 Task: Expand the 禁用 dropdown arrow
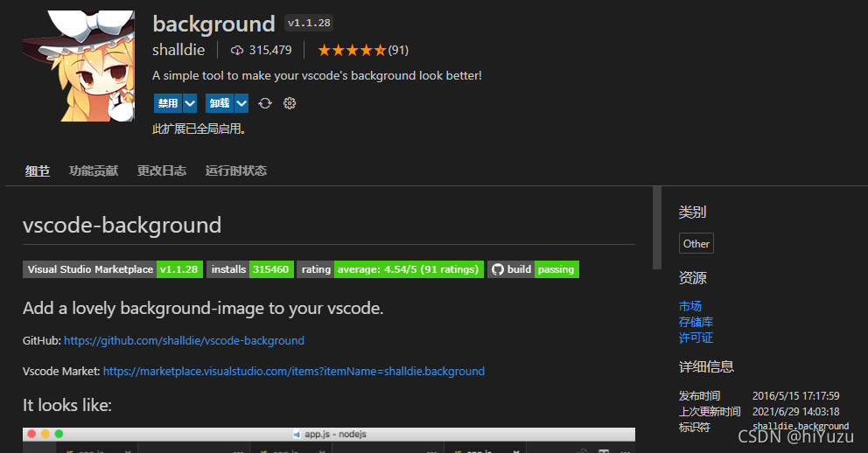190,103
